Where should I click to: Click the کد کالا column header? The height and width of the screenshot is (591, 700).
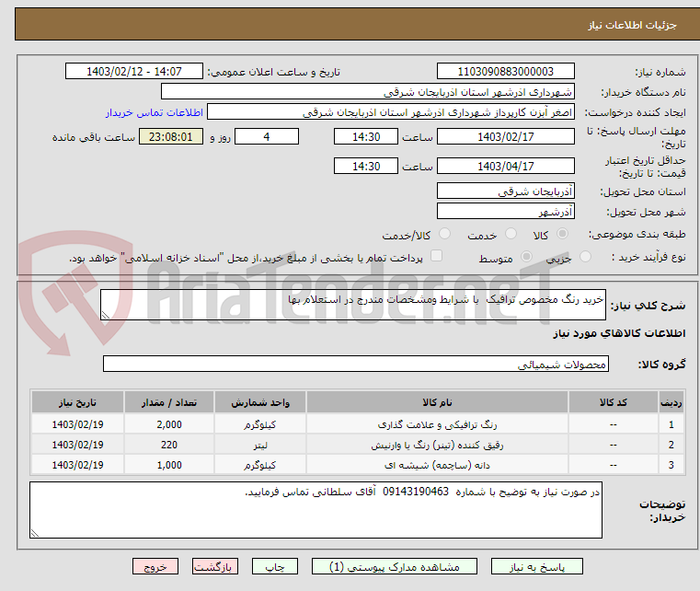click(613, 402)
